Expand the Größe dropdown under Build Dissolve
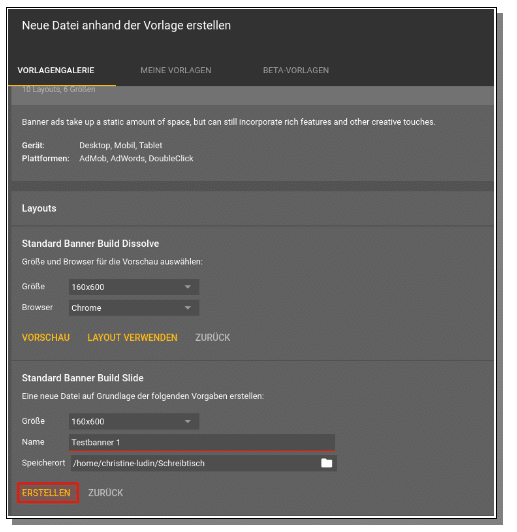The height and width of the screenshot is (532, 517). click(134, 287)
